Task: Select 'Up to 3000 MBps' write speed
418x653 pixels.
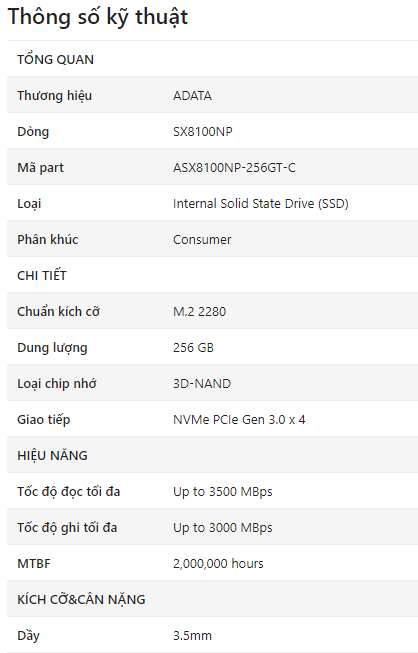Action: tap(223, 528)
